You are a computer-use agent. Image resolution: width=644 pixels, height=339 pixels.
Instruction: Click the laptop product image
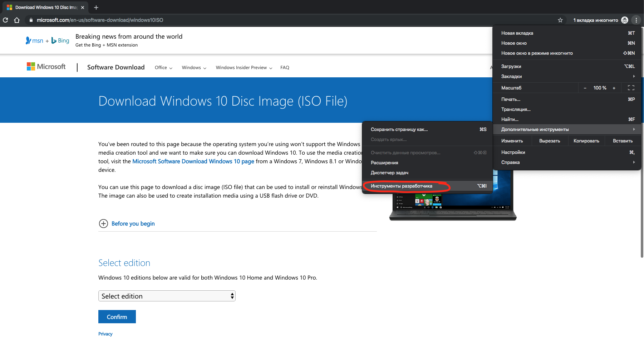click(x=453, y=195)
